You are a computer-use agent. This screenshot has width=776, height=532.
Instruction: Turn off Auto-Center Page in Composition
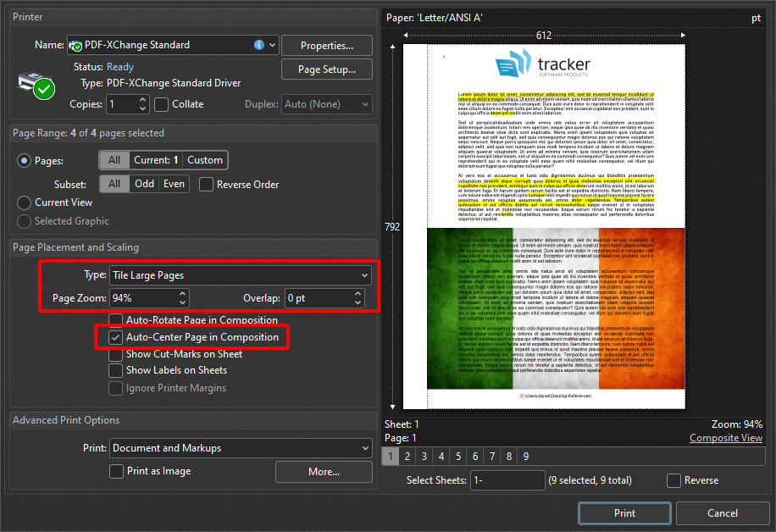coord(115,337)
